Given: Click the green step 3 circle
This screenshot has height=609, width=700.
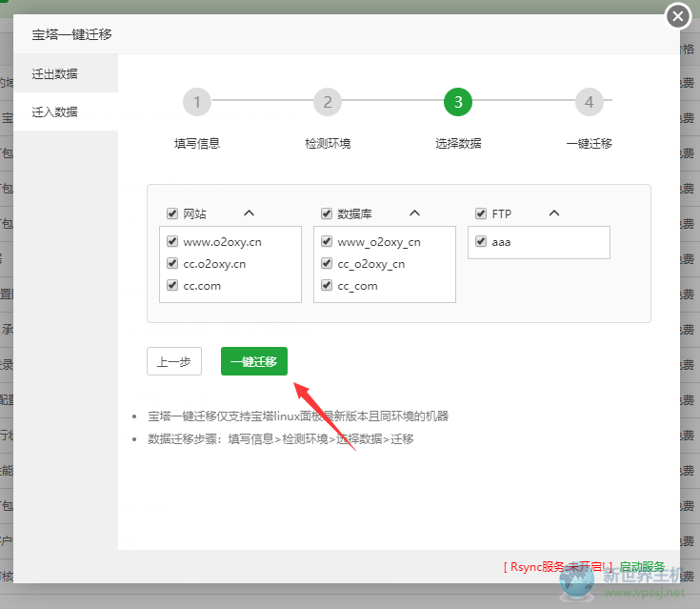Looking at the screenshot, I should [458, 102].
